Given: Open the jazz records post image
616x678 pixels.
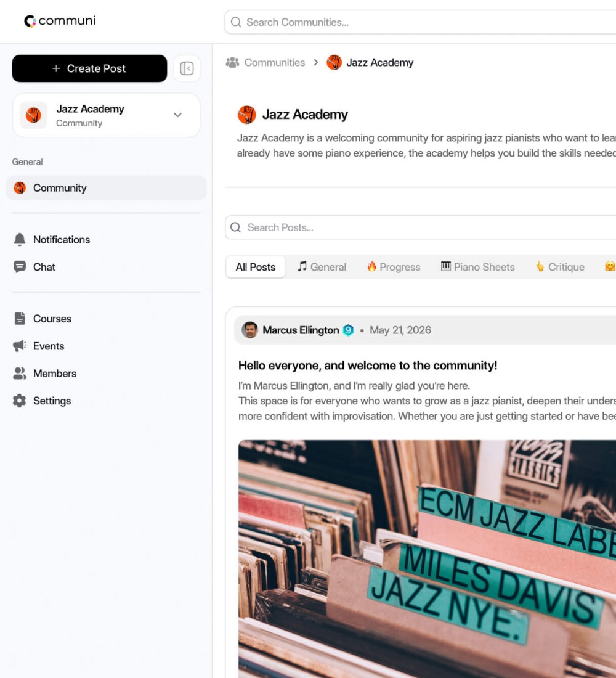Looking at the screenshot, I should pos(427,558).
